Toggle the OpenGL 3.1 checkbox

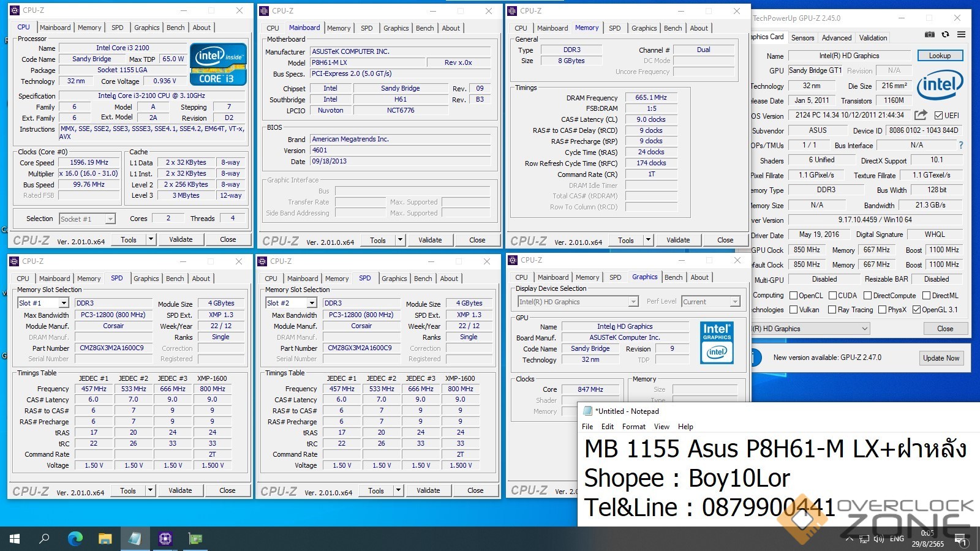pyautogui.click(x=916, y=310)
